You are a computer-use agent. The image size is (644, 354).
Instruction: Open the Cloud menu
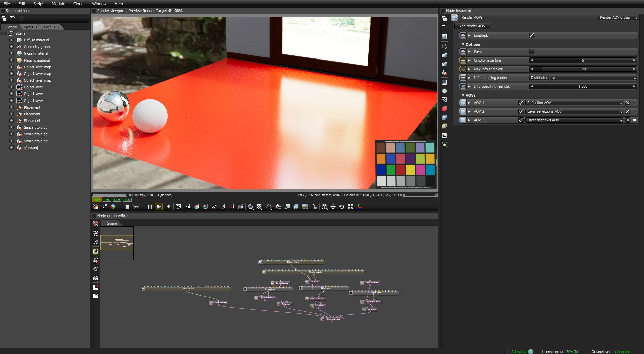pyautogui.click(x=78, y=4)
